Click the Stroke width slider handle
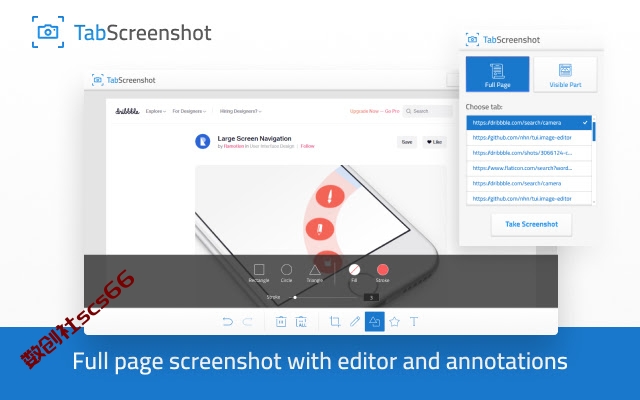This screenshot has width=640, height=400. coord(295,298)
